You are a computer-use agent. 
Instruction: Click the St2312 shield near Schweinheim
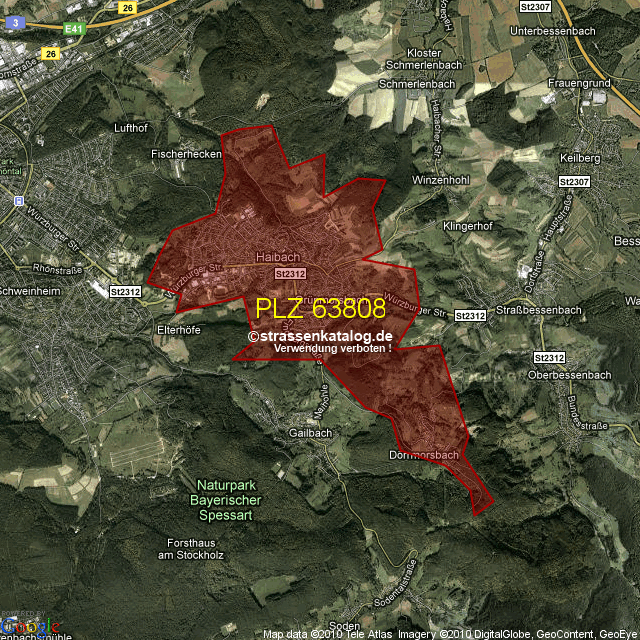click(x=126, y=291)
